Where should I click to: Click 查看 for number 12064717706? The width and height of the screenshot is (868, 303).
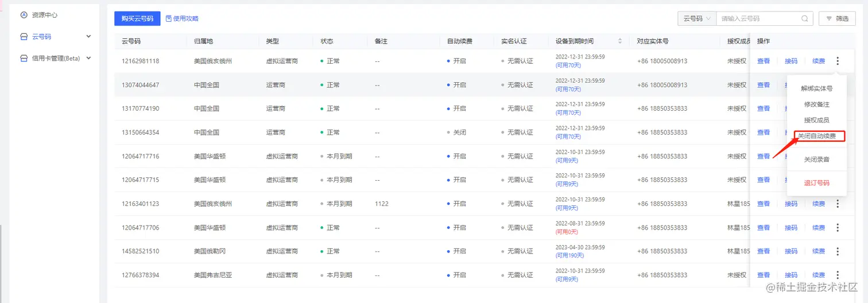point(764,228)
